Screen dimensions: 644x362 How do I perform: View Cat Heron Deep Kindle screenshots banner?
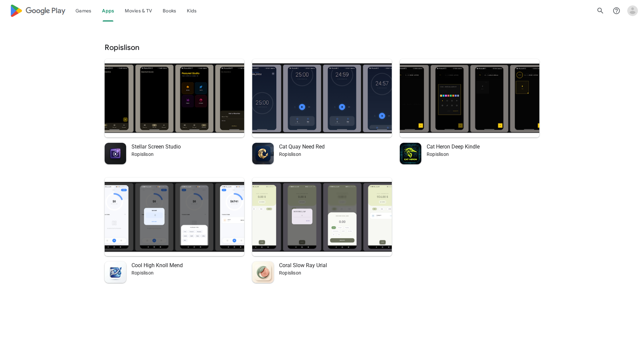[x=470, y=98]
